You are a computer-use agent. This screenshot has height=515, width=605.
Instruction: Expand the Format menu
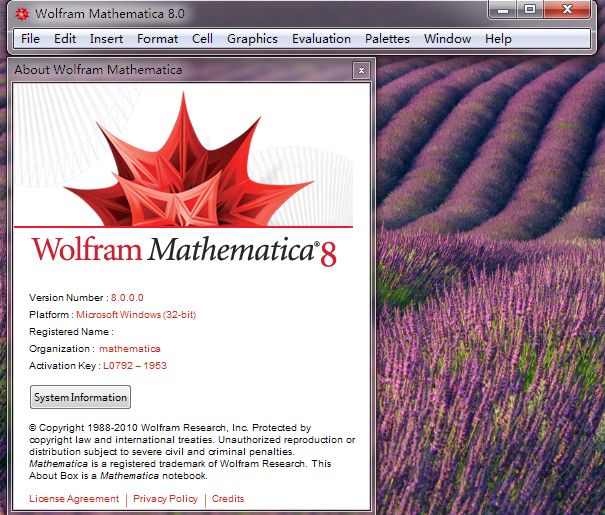point(157,39)
